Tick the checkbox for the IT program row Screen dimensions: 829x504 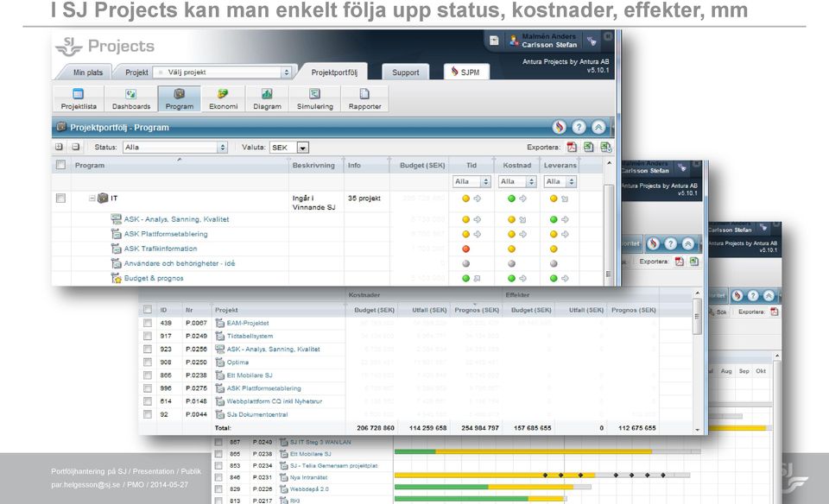pos(60,198)
